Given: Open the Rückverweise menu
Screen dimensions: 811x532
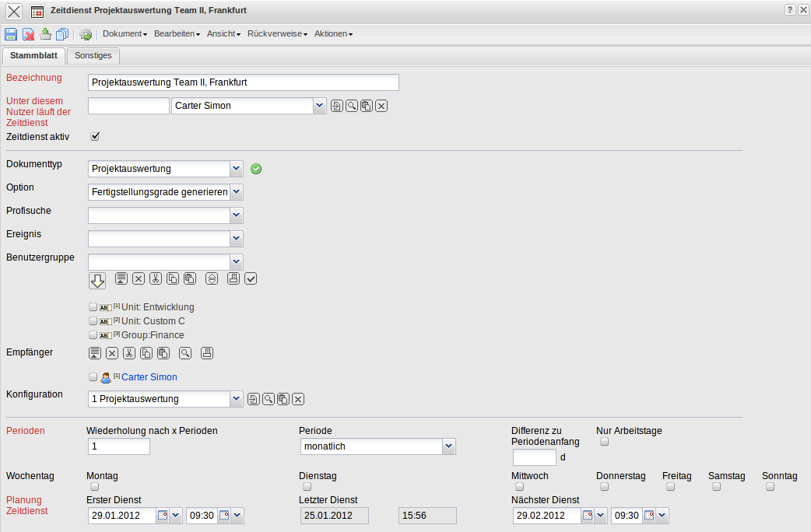Looking at the screenshot, I should (277, 34).
